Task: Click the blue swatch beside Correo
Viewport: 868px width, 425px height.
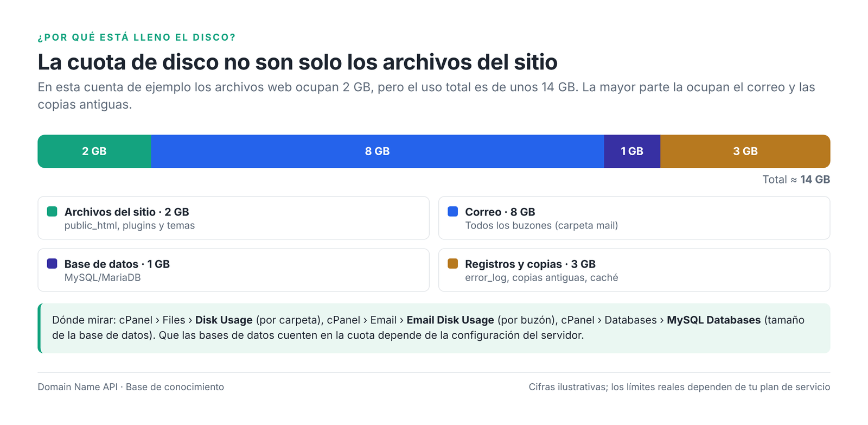Action: point(452,212)
